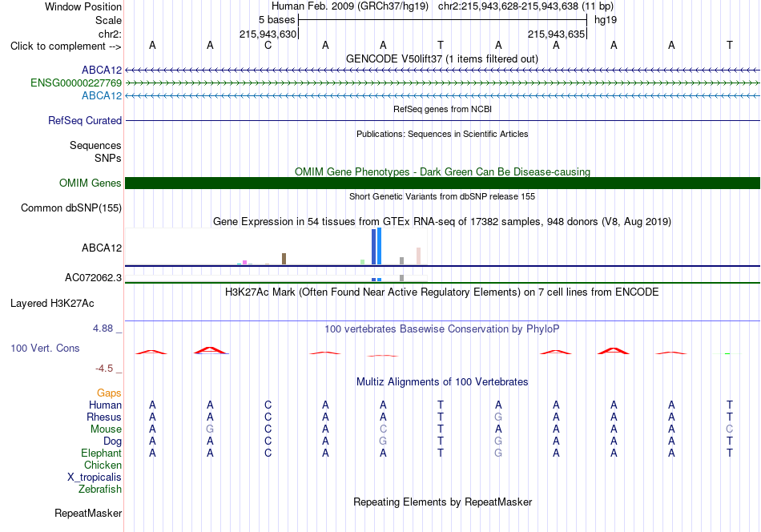Click the OMIM Genes track label

coord(90,183)
